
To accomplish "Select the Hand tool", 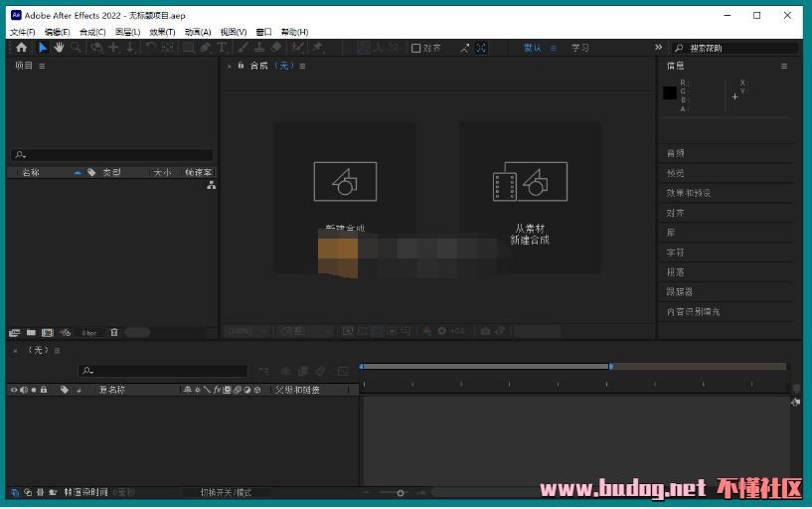I will pos(59,48).
